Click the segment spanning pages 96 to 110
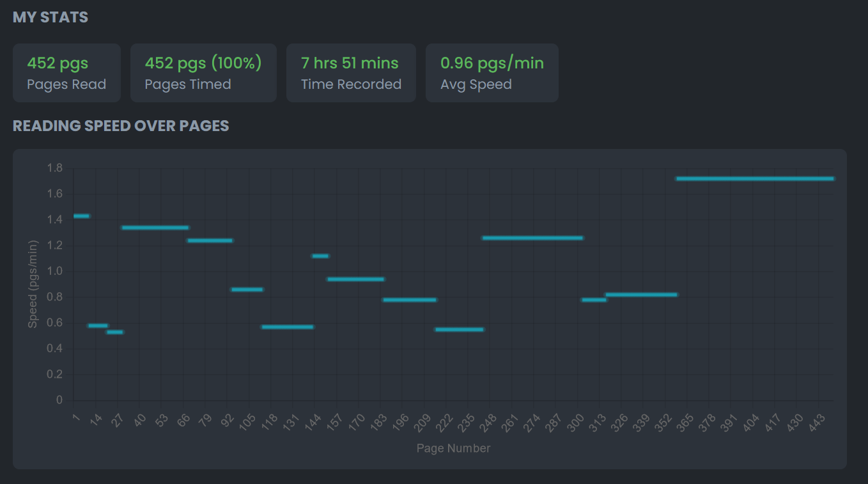Screen dimensions: 868x484 pos(247,290)
